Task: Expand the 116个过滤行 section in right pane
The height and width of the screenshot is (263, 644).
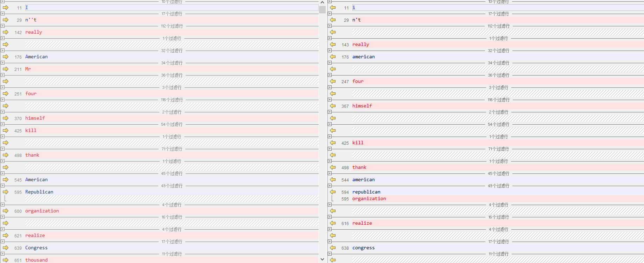Action: click(330, 100)
